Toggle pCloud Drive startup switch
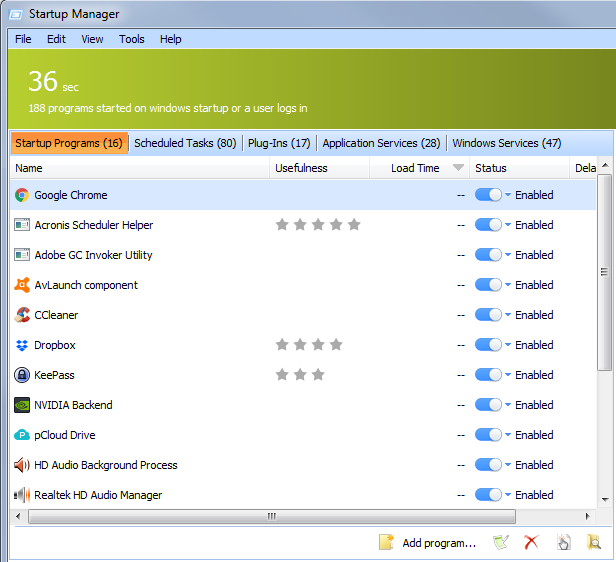Image resolution: width=616 pixels, height=562 pixels. (488, 435)
